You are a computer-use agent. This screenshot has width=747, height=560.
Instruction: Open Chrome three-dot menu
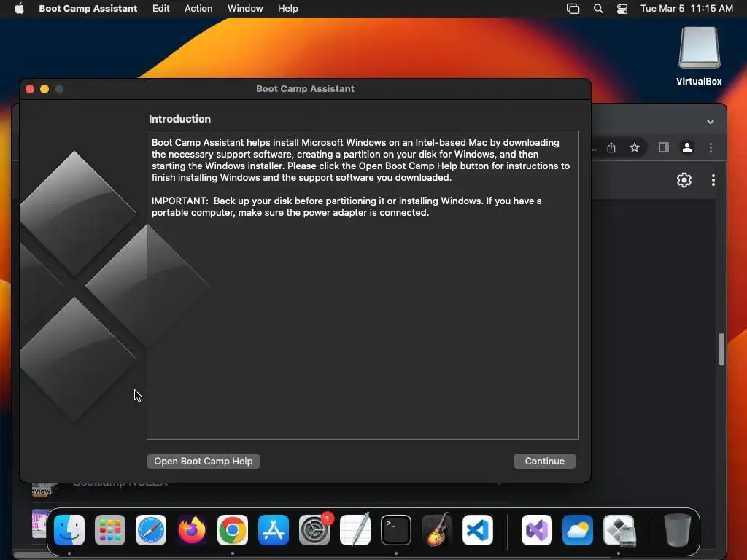tap(711, 147)
